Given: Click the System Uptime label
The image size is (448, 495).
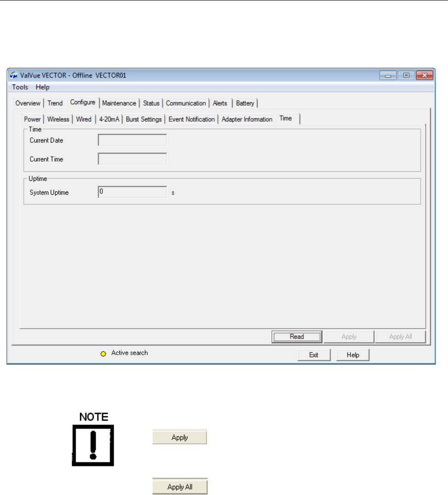Looking at the screenshot, I should [49, 192].
